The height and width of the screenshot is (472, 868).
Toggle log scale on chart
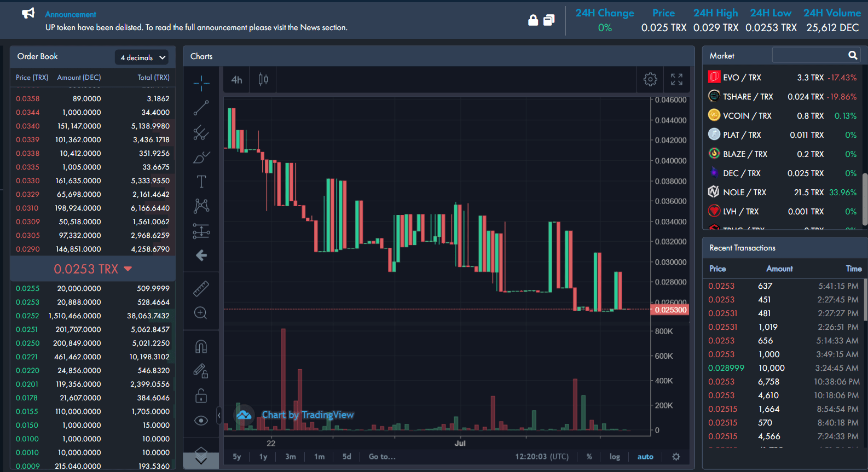click(x=615, y=457)
